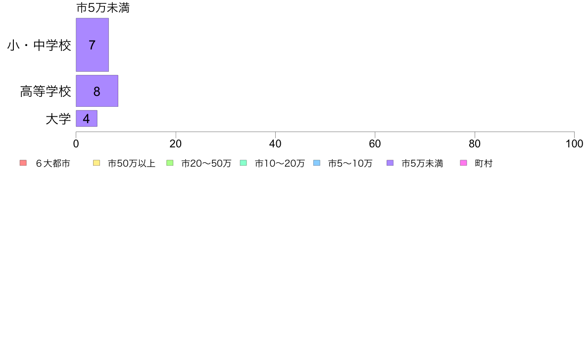Click the 市5〜10万 blue legend swatch
This screenshot has height=364, width=588.
(317, 163)
